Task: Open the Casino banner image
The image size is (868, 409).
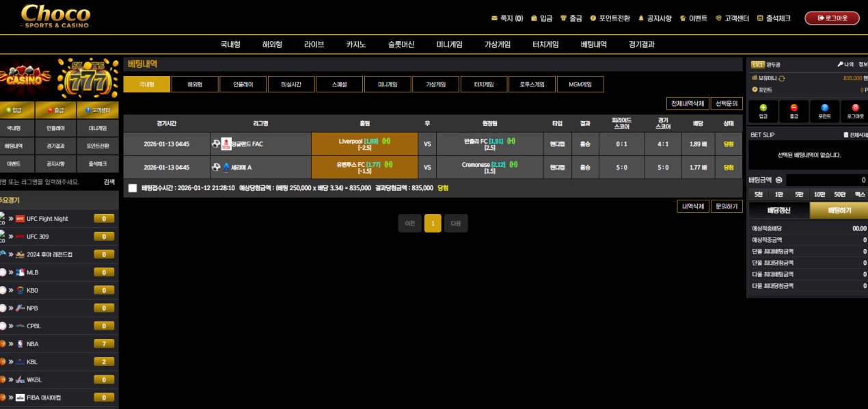Action: tap(26, 78)
